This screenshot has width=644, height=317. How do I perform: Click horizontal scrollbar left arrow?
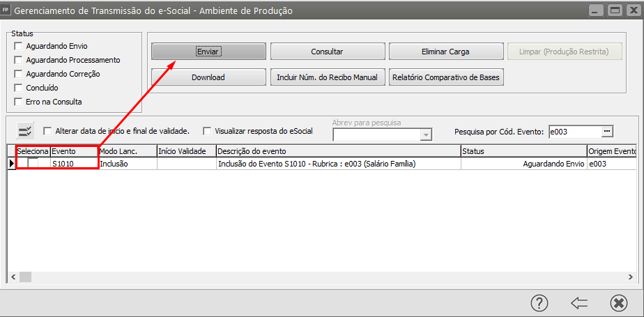(13, 277)
